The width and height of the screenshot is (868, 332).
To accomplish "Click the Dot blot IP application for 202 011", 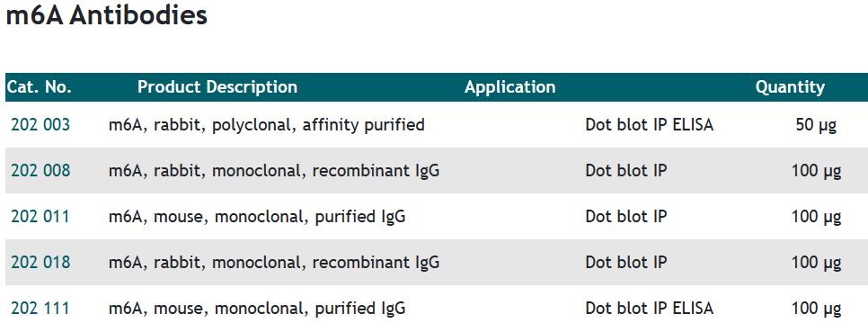I will coord(626,217).
